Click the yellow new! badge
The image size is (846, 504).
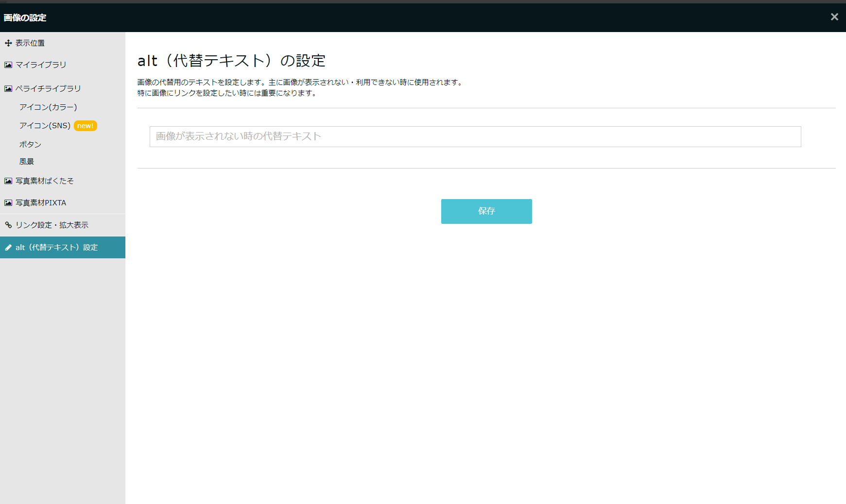pyautogui.click(x=86, y=126)
